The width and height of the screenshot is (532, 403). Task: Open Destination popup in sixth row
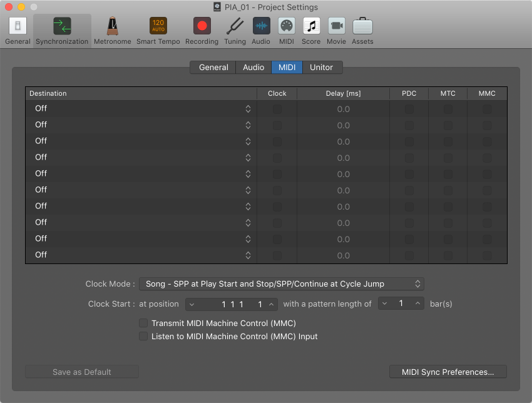tap(141, 190)
